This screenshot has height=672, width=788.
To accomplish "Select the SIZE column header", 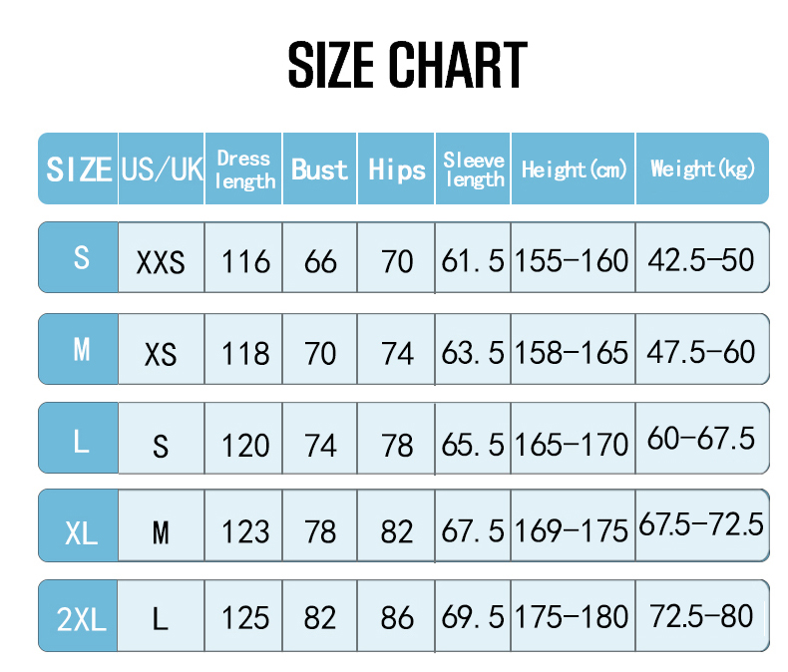I will (79, 169).
